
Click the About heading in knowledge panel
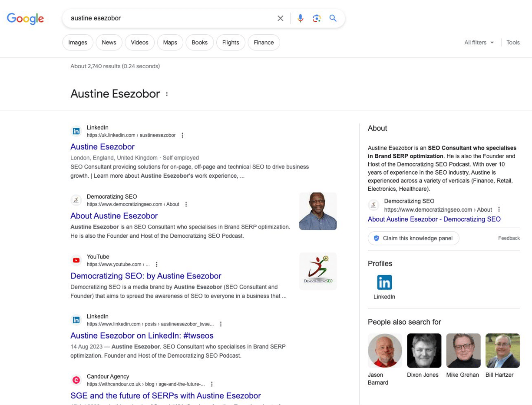coord(377,128)
